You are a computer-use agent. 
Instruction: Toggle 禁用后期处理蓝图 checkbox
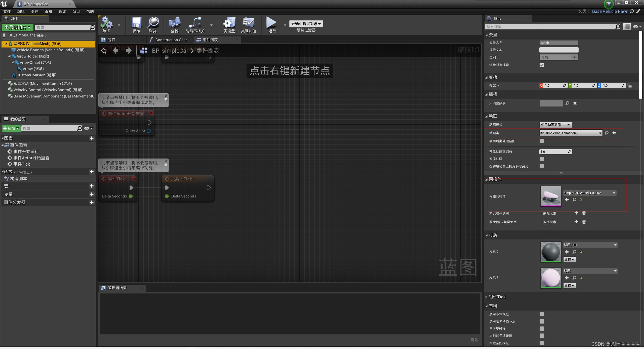coord(542,140)
